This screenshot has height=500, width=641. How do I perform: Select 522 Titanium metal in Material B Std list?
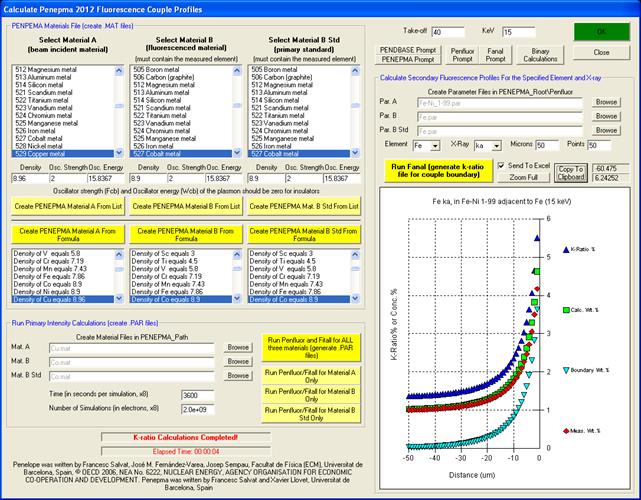coord(299,116)
